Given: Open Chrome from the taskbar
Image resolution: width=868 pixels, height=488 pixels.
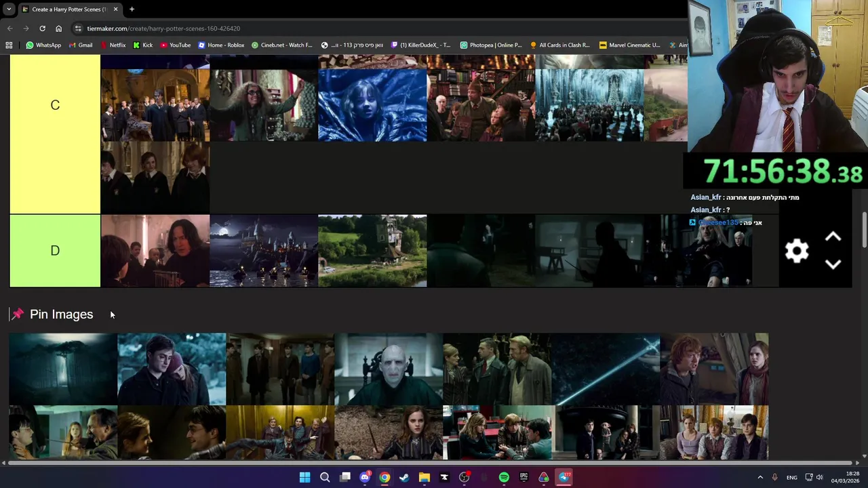Looking at the screenshot, I should [384, 477].
